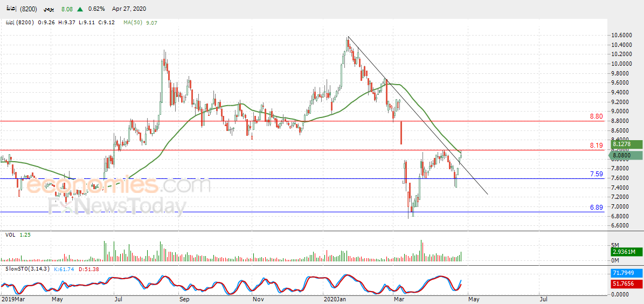The image size is (644, 304).
Task: Click the 2020Jan time axis label
Action: tap(335, 300)
